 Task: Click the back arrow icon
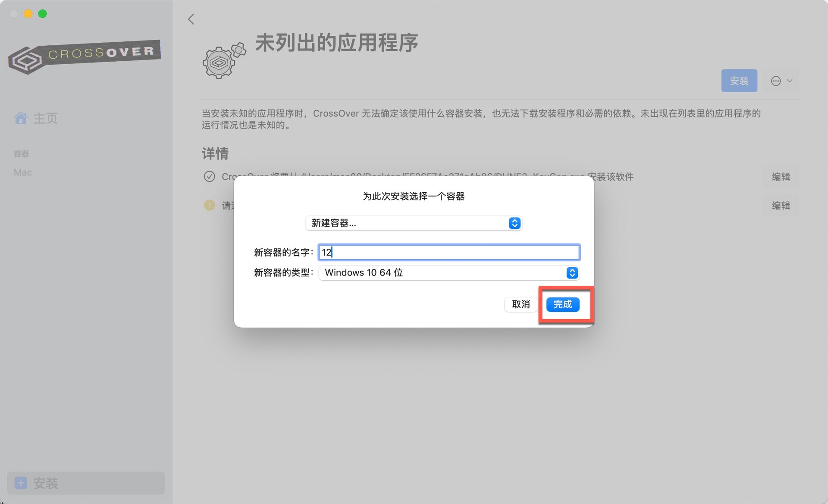point(191,19)
